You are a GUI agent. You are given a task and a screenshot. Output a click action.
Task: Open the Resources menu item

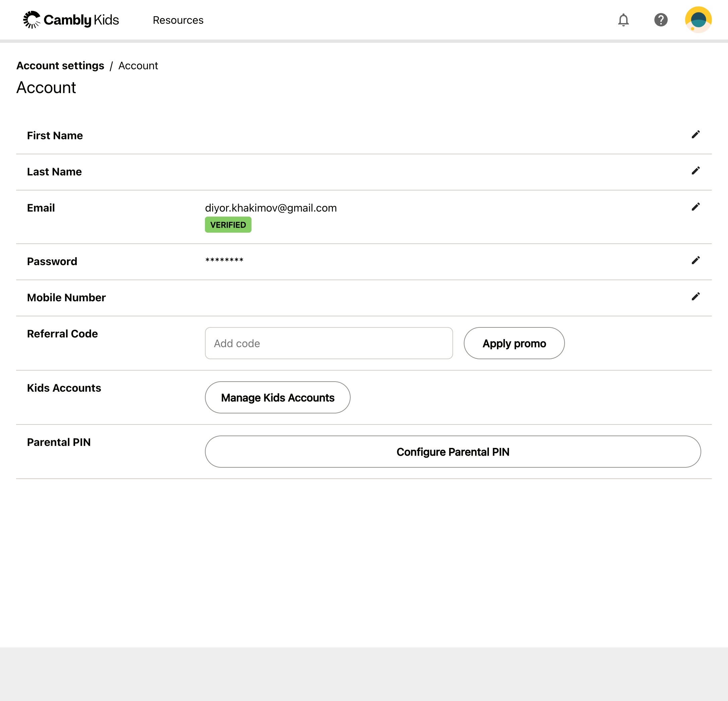pos(178,20)
